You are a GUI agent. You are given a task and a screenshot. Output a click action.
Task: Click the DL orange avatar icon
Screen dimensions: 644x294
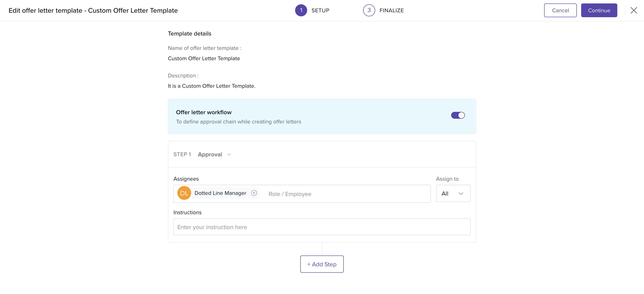(x=184, y=193)
